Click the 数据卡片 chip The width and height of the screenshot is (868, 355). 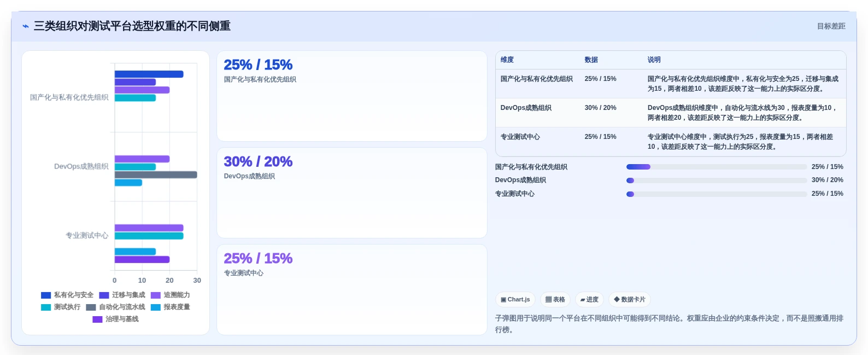630,299
